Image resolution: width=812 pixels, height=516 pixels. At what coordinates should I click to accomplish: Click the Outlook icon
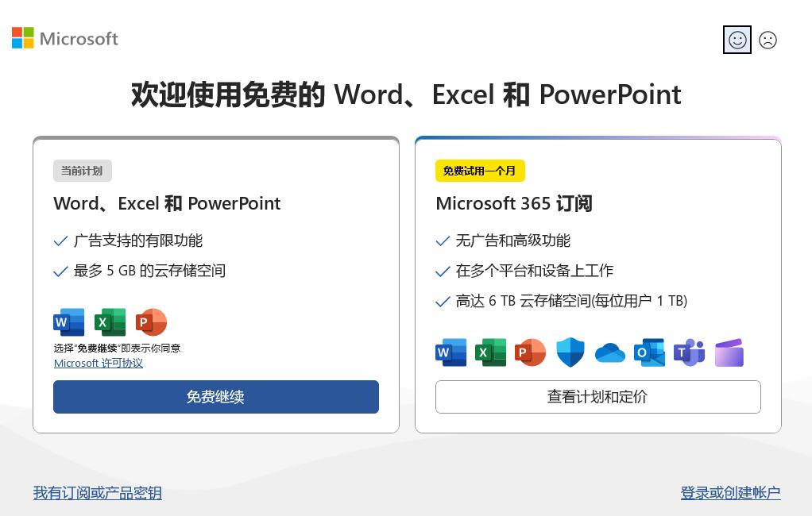click(650, 352)
